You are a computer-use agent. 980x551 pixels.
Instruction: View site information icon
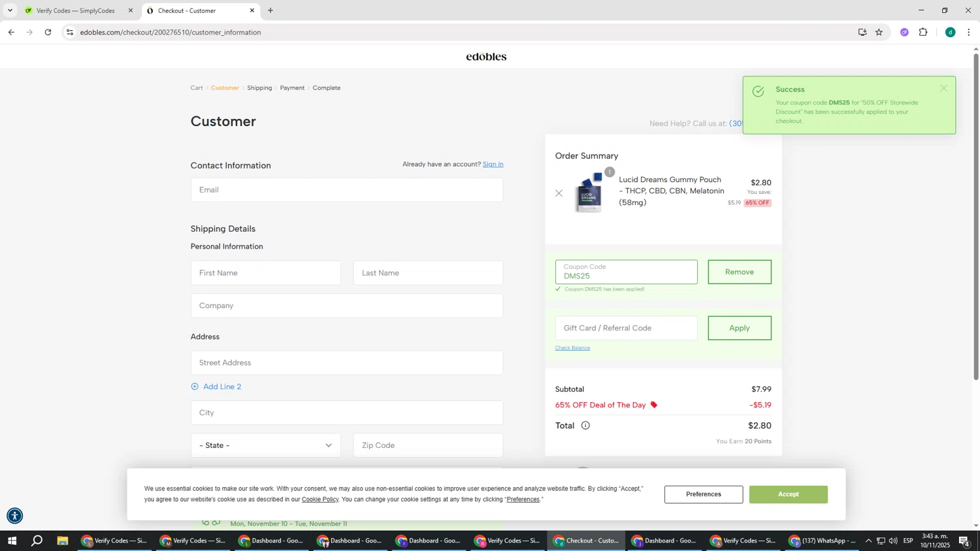coord(70,32)
